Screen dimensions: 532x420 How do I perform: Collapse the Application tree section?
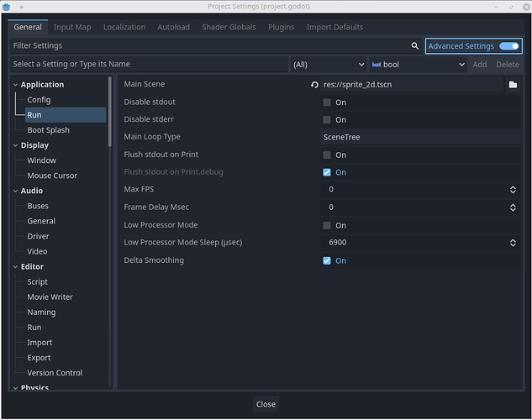pos(15,85)
